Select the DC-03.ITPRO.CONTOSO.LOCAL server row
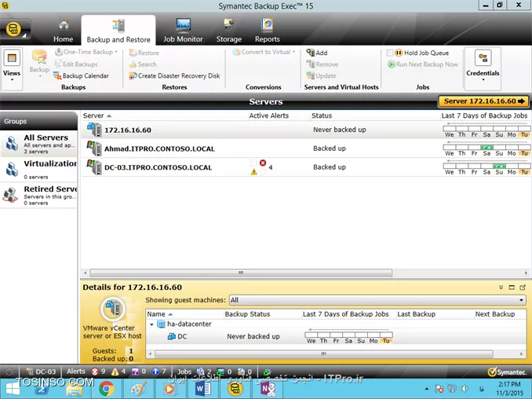Screen dimensions: 532x399 [306, 167]
